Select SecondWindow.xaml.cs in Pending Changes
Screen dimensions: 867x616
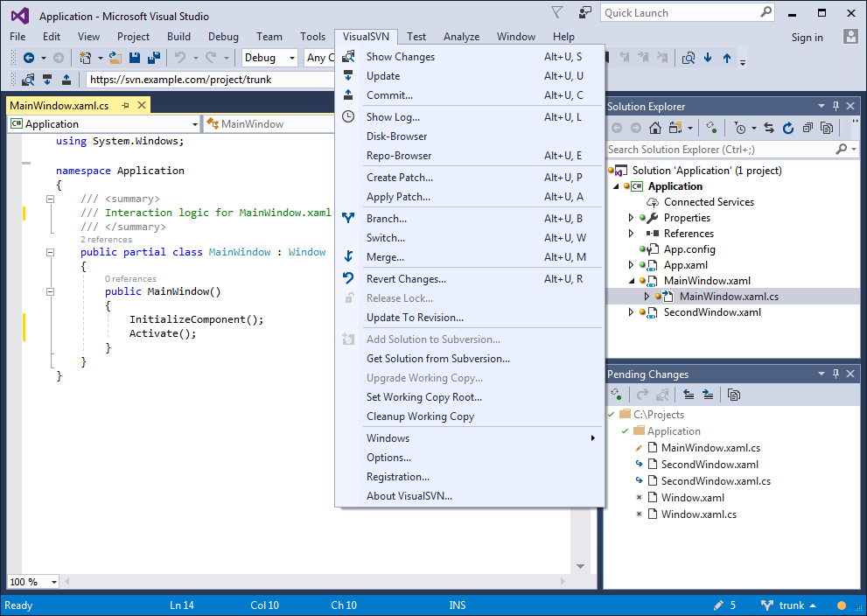point(716,481)
